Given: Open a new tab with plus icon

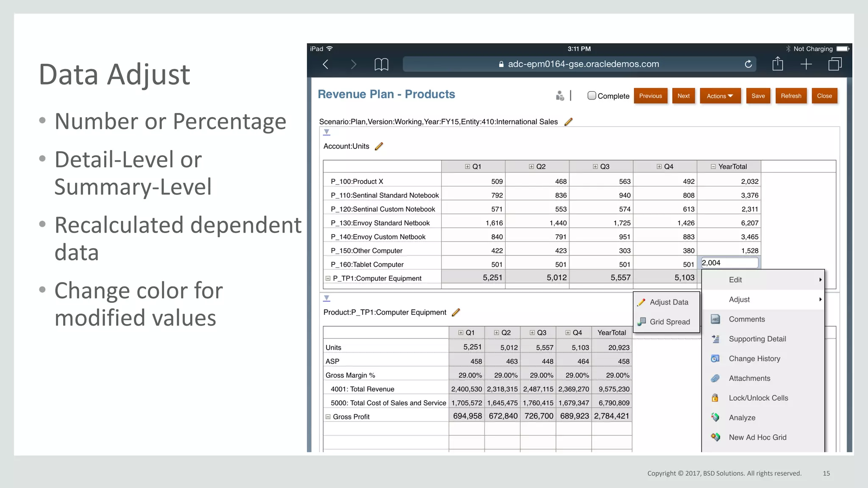Looking at the screenshot, I should click(806, 64).
